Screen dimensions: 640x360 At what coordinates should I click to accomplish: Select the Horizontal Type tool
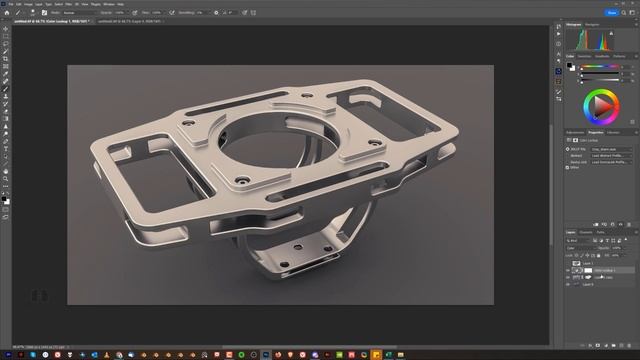pyautogui.click(x=5, y=149)
